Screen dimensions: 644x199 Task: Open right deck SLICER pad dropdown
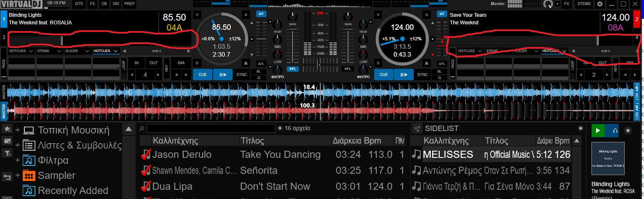coord(536,51)
